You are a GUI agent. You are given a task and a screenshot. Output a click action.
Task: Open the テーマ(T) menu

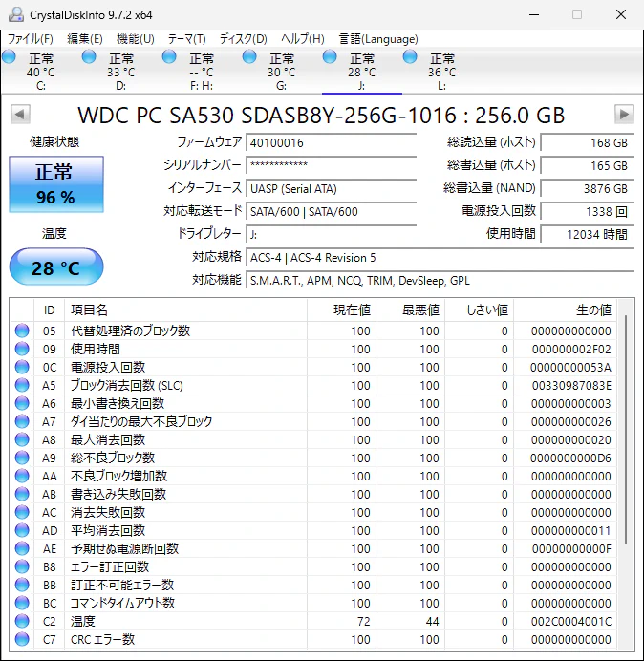[x=187, y=39]
